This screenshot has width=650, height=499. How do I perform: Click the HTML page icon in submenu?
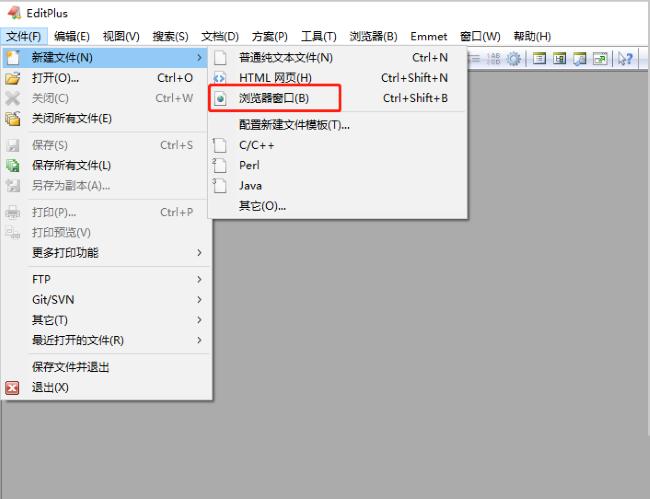click(221, 78)
